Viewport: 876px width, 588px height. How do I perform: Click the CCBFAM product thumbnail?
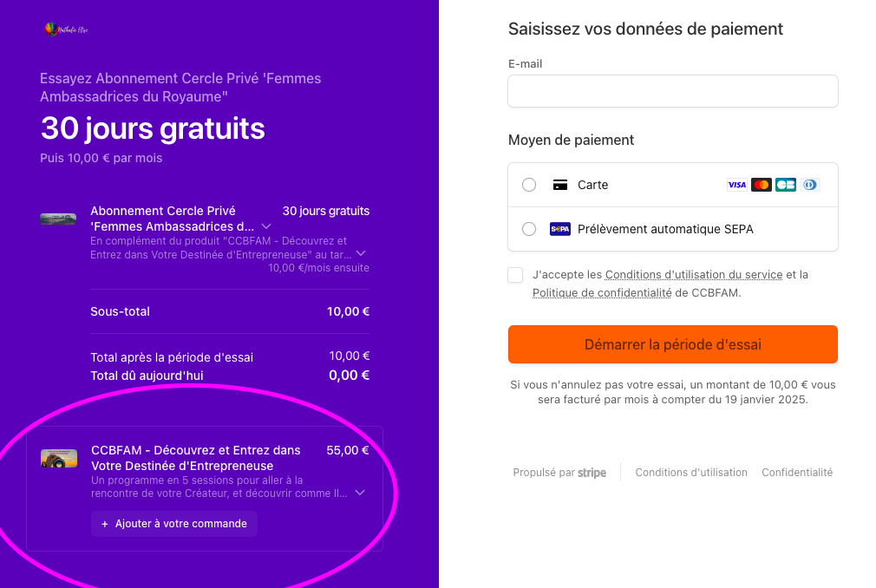tap(59, 459)
